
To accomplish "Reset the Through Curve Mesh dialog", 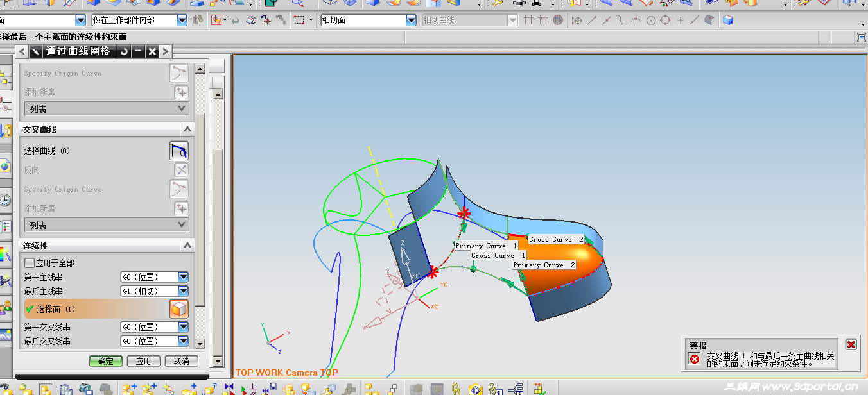I will pyautogui.click(x=123, y=51).
